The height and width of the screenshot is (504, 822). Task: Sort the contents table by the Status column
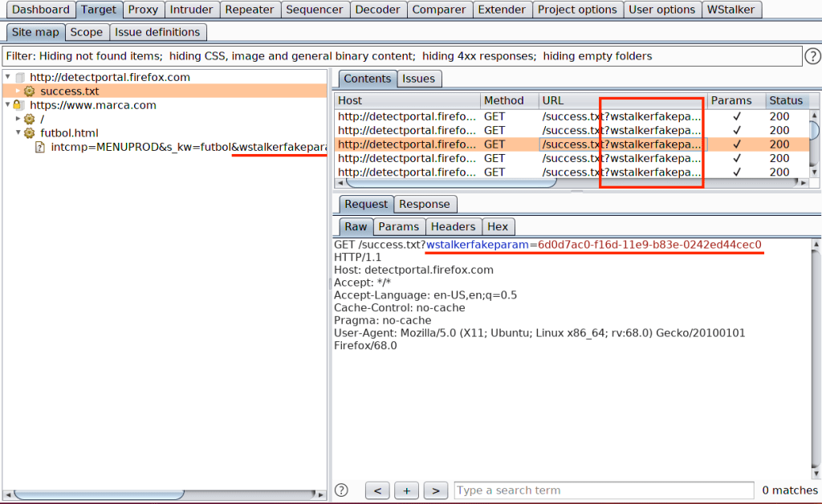tap(786, 100)
